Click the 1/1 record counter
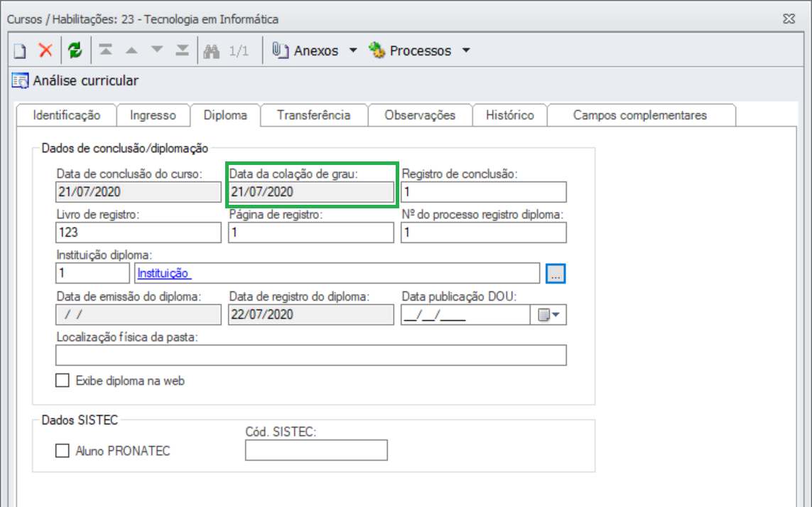812x507 pixels. coord(239,50)
